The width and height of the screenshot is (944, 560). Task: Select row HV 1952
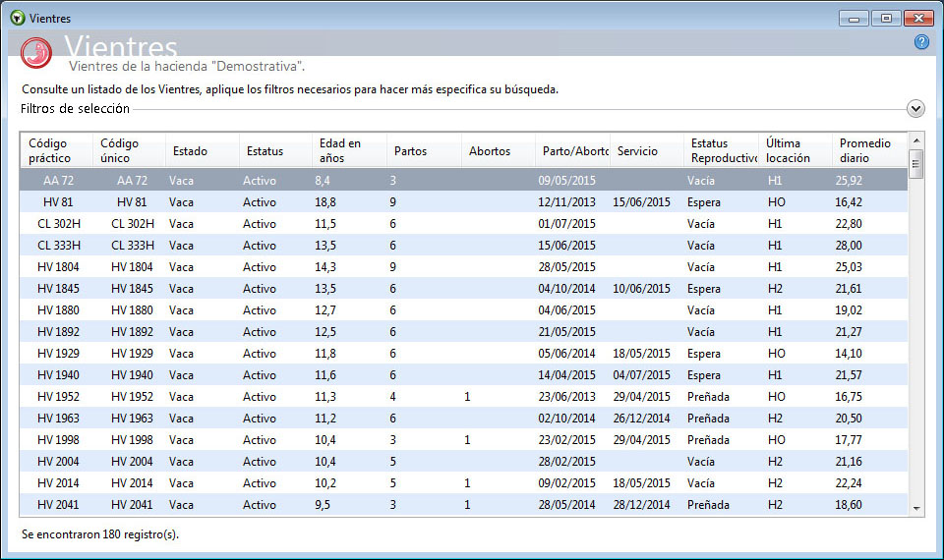pos(463,397)
